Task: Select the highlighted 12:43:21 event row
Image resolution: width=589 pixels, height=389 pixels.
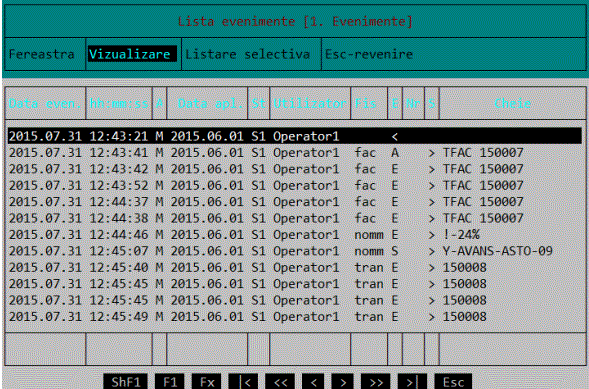Action: click(x=295, y=136)
